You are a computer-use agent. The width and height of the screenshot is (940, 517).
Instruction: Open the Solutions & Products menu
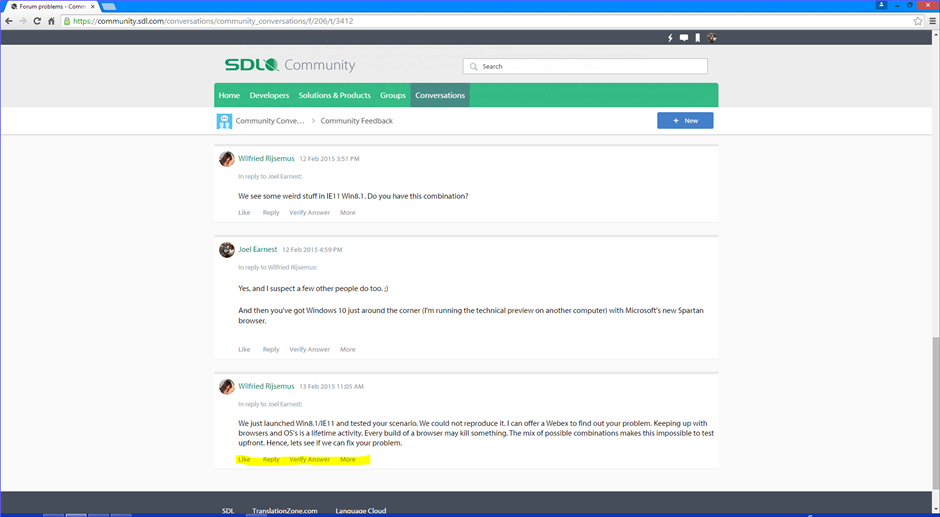tap(334, 96)
